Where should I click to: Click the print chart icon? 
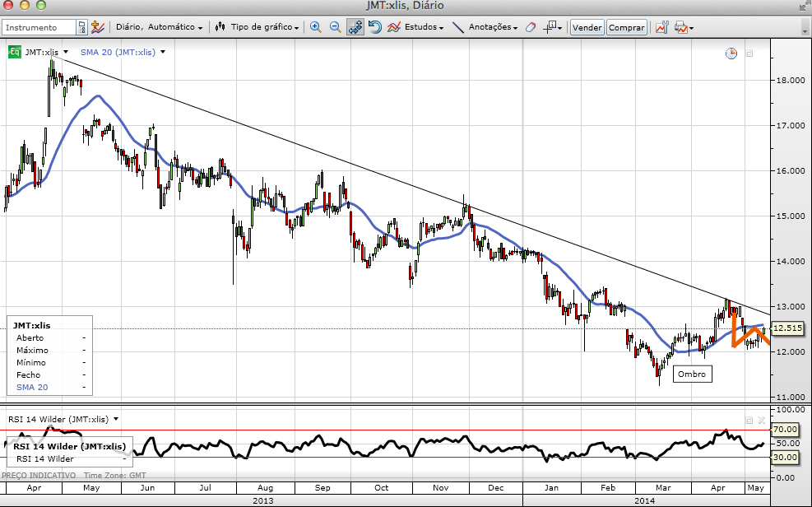coord(681,27)
